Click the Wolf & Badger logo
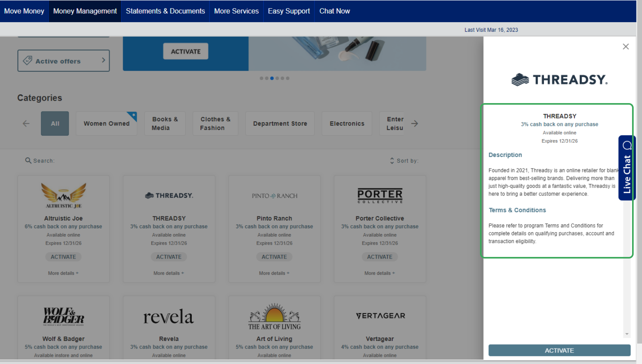This screenshot has height=364, width=642. 64,316
